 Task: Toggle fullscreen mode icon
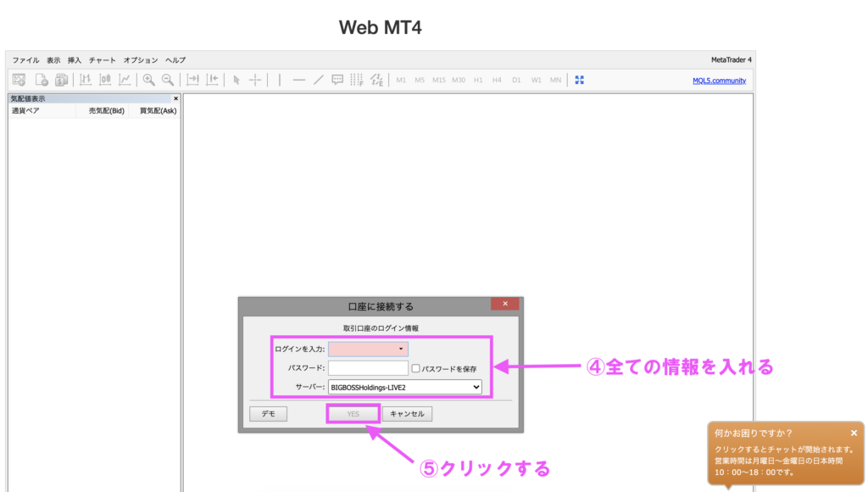coord(580,80)
